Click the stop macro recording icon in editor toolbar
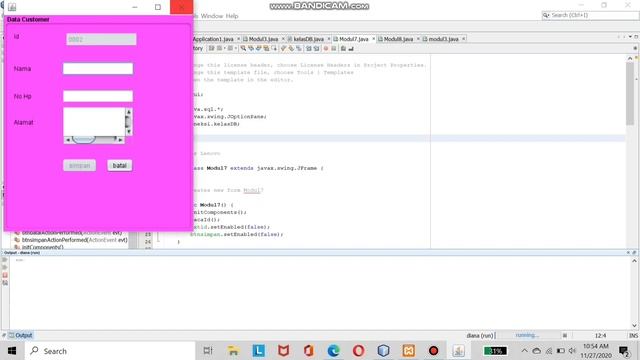Image resolution: width=640 pixels, height=360 pixels. (x=333, y=48)
